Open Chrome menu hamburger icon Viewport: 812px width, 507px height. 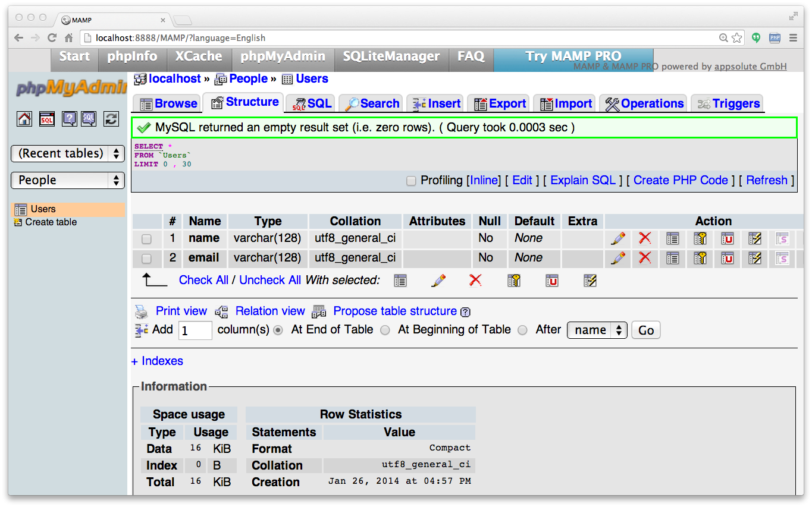coord(793,38)
